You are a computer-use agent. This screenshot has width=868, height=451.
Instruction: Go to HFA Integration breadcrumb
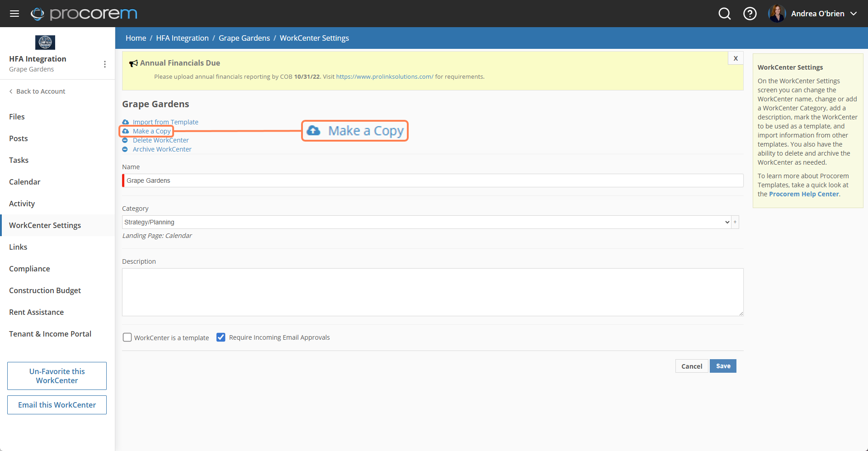pos(182,38)
